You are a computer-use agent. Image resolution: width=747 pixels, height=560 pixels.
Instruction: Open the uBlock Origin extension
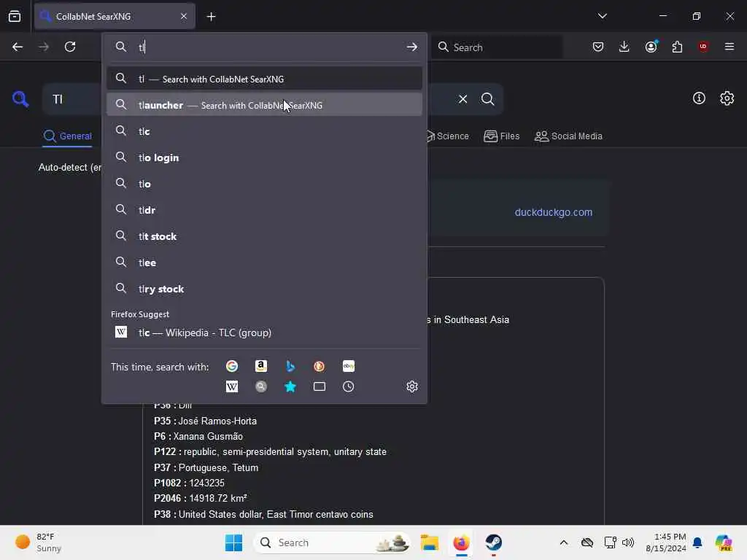point(703,47)
